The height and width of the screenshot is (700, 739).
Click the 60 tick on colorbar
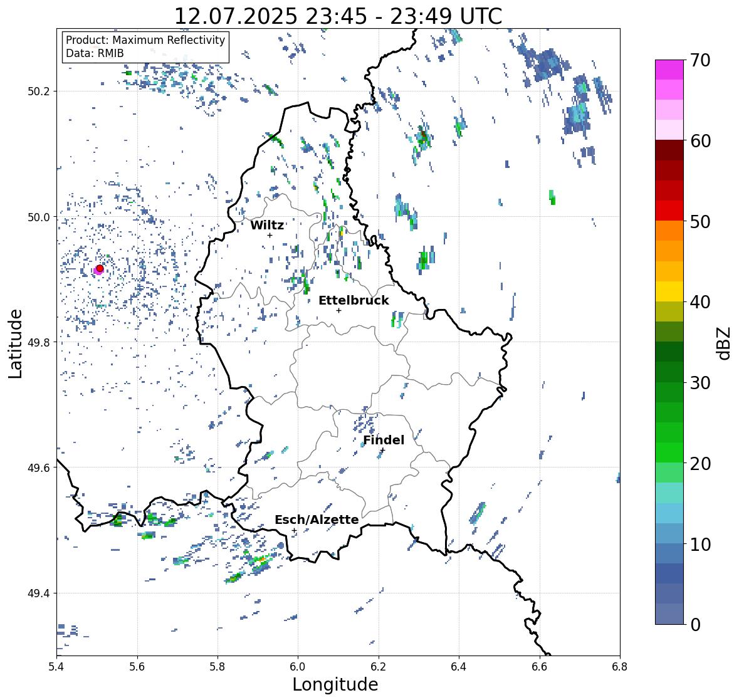(x=700, y=141)
